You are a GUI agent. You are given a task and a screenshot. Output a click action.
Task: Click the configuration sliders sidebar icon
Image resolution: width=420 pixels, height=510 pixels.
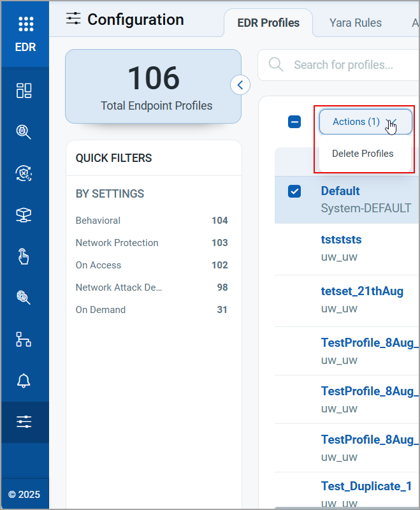(24, 421)
